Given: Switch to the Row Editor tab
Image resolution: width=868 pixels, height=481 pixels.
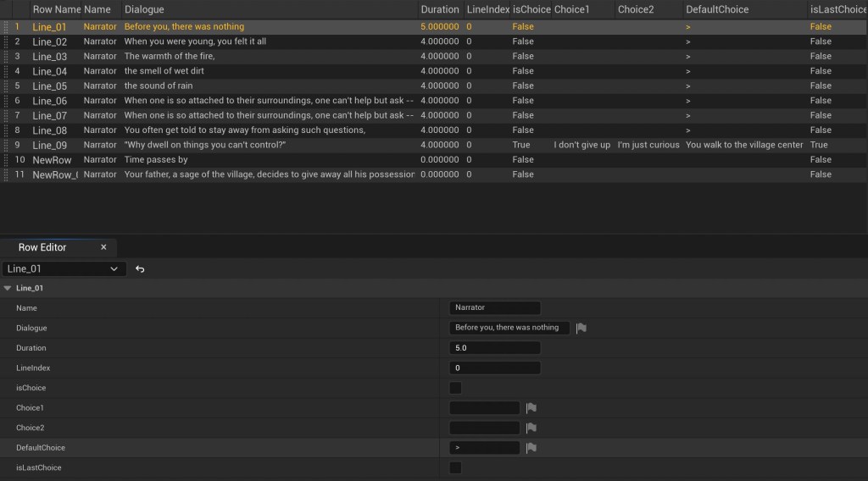Looking at the screenshot, I should (42, 247).
